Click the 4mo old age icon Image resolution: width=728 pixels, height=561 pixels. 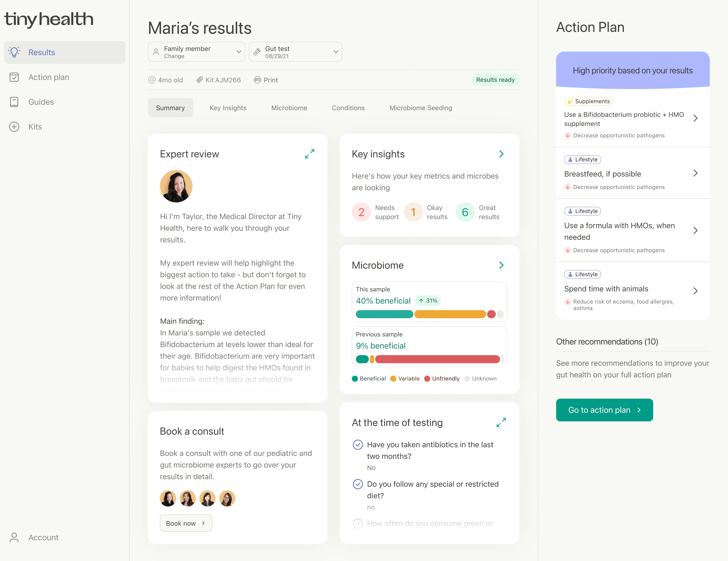click(x=152, y=80)
